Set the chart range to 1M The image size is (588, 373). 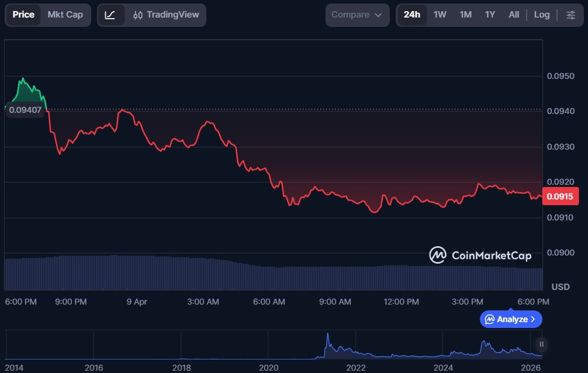465,15
